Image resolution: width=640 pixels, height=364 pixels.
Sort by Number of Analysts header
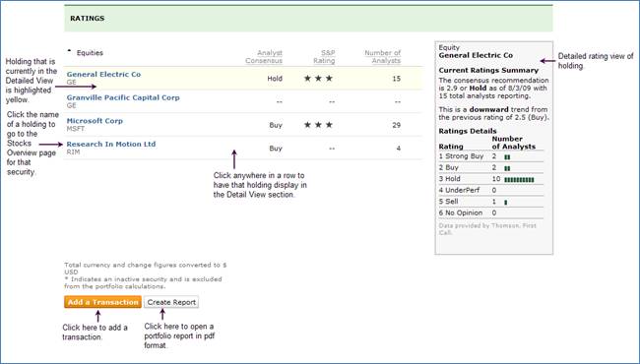click(382, 57)
